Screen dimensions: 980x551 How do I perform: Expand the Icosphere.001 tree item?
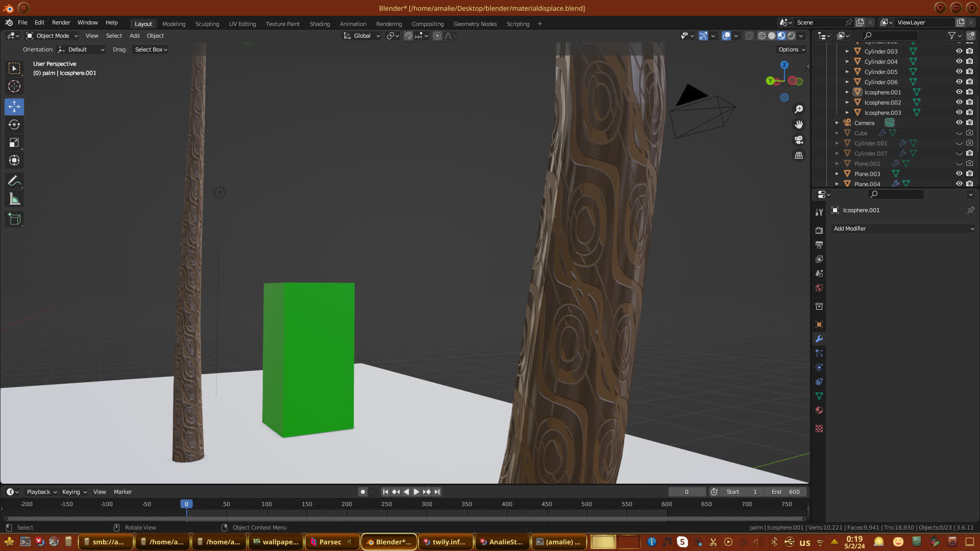coord(847,92)
